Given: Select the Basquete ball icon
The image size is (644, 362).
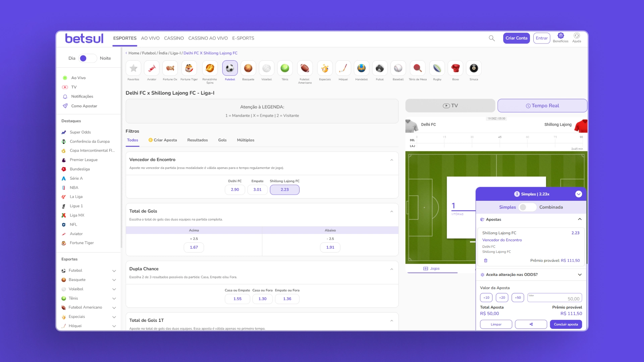Looking at the screenshot, I should pyautogui.click(x=248, y=68).
